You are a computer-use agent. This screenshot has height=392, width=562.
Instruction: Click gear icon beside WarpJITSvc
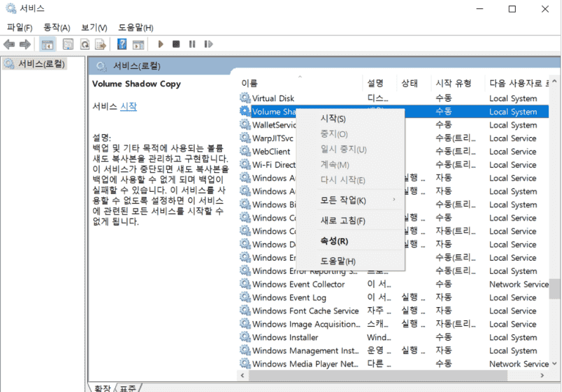(x=245, y=138)
